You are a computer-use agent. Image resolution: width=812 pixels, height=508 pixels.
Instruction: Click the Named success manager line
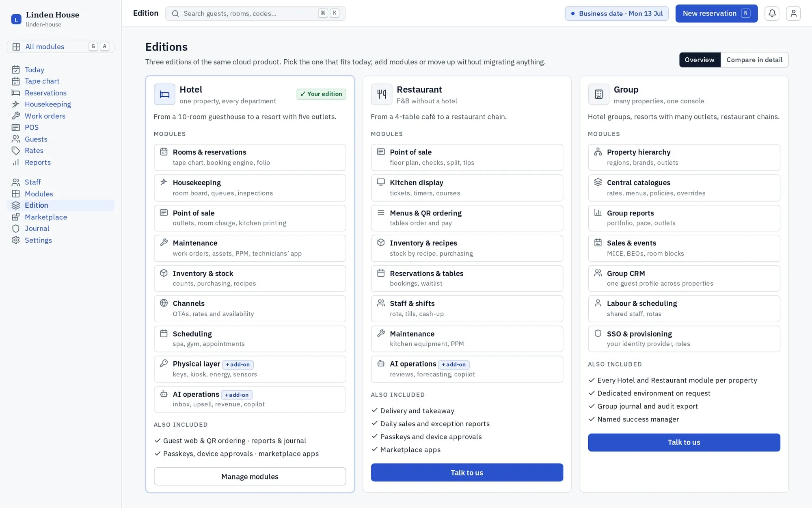[638, 419]
